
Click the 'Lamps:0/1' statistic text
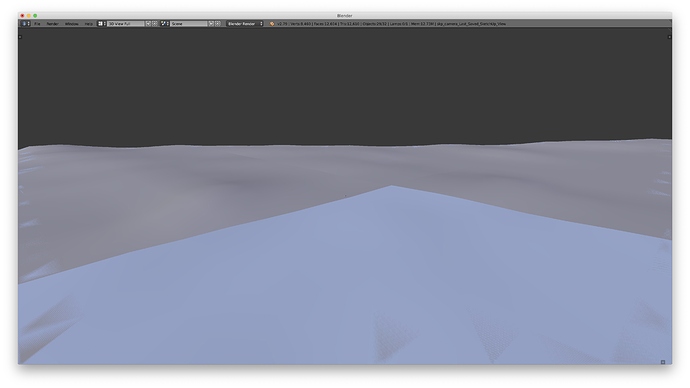click(399, 24)
